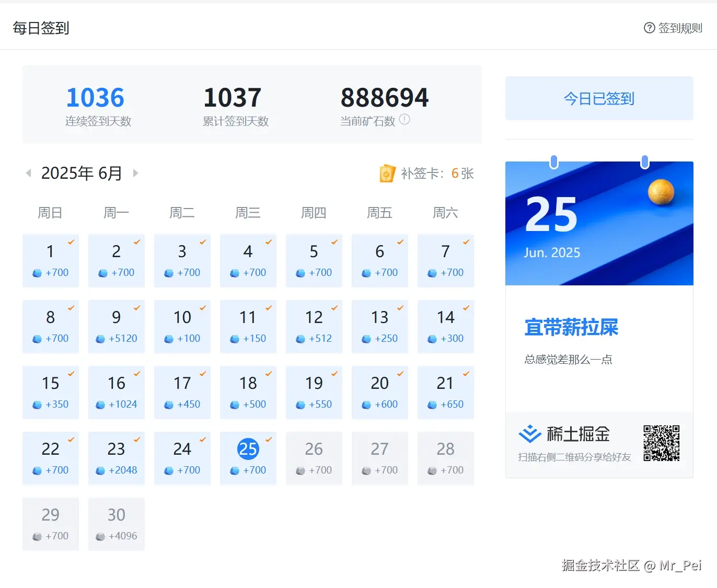Click today's highlighted date 25
This screenshot has height=588, width=717.
(x=248, y=448)
